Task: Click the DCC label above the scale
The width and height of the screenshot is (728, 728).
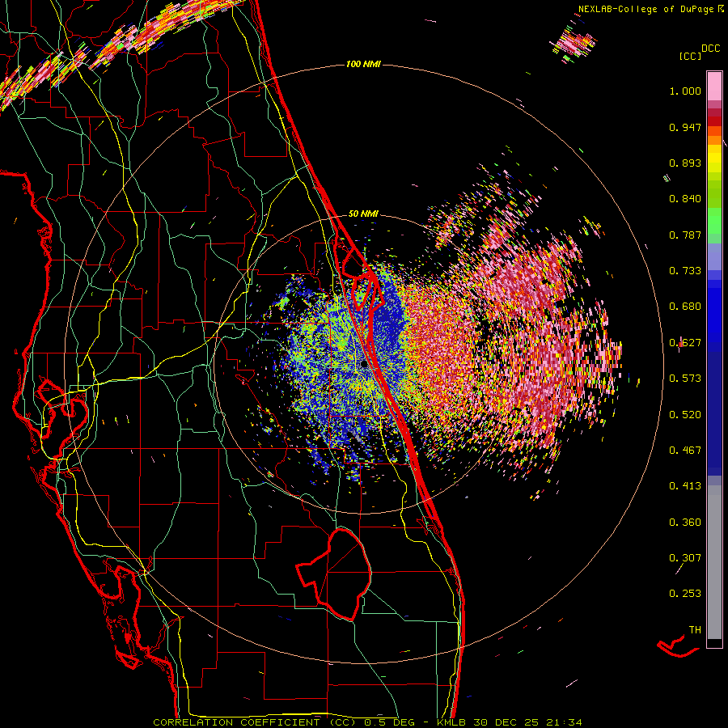Action: pyautogui.click(x=710, y=49)
